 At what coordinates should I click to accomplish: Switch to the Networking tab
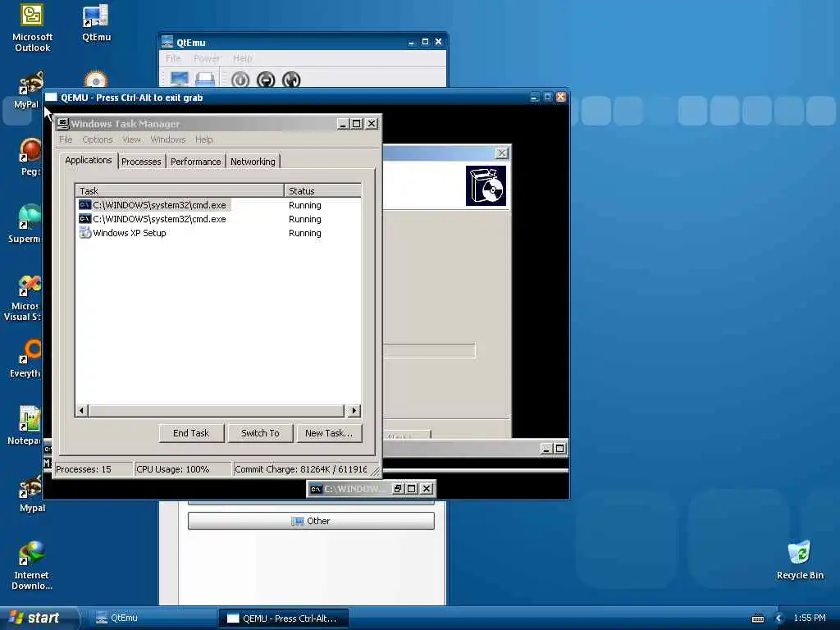pos(253,162)
